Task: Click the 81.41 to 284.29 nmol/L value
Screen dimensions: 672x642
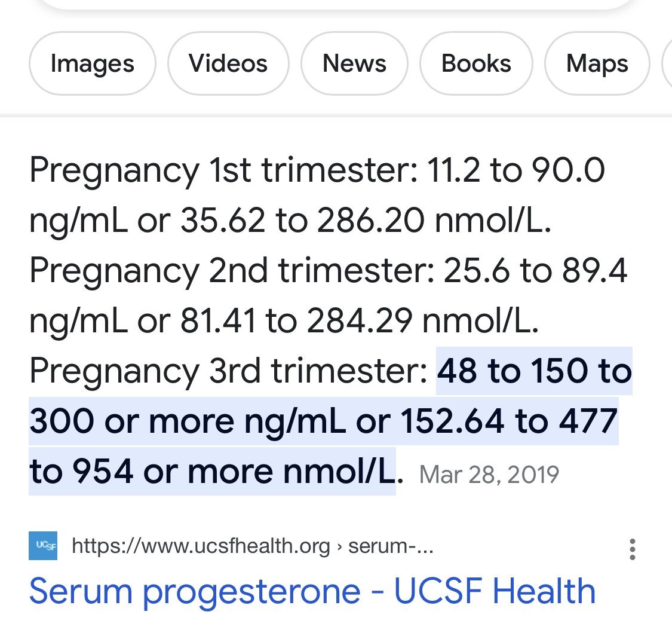Action: 360,321
